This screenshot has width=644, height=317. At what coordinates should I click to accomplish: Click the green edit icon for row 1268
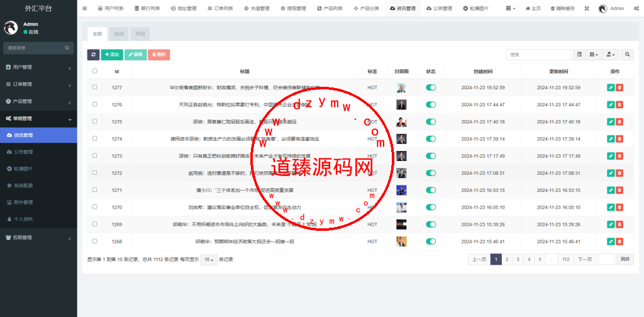611,242
